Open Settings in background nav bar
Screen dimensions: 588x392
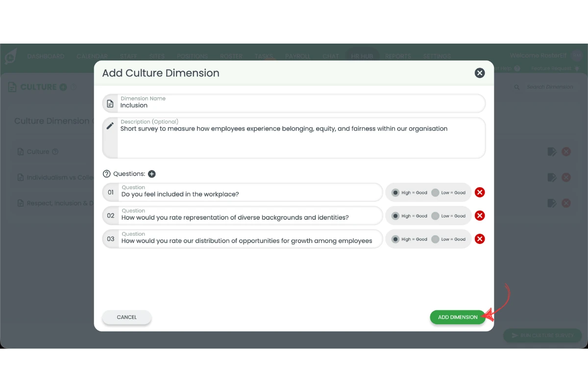[x=437, y=56]
